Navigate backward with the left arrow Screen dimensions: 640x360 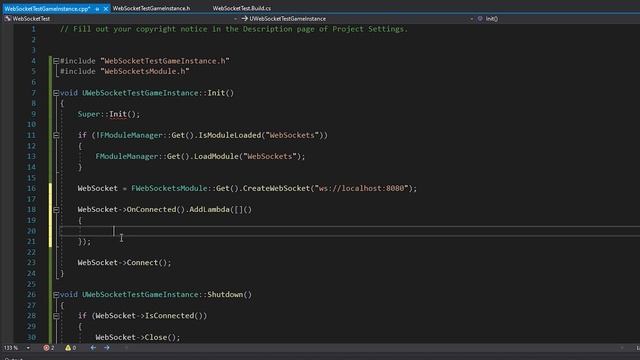93,348
